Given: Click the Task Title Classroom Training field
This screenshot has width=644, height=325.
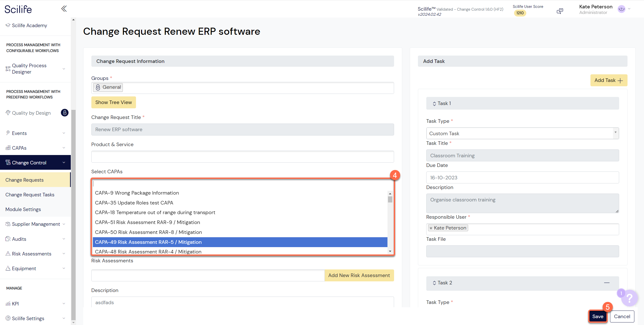Looking at the screenshot, I should [x=522, y=155].
